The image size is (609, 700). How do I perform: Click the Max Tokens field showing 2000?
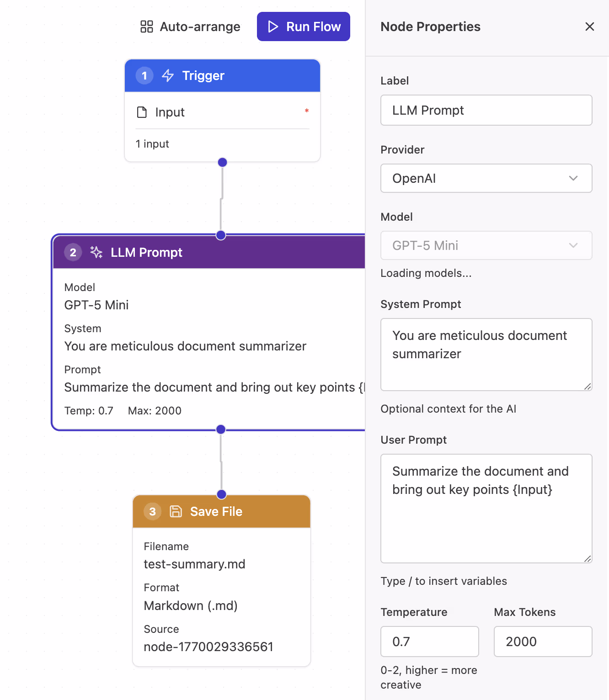point(543,642)
